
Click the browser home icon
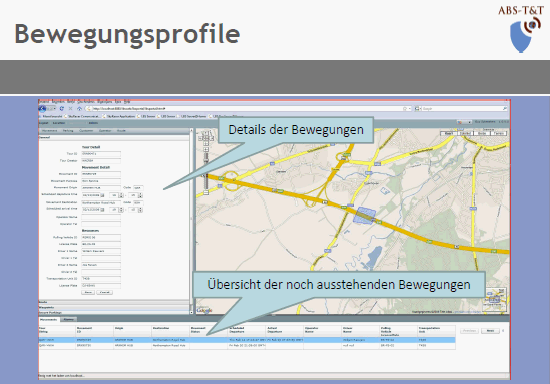tap(80, 109)
